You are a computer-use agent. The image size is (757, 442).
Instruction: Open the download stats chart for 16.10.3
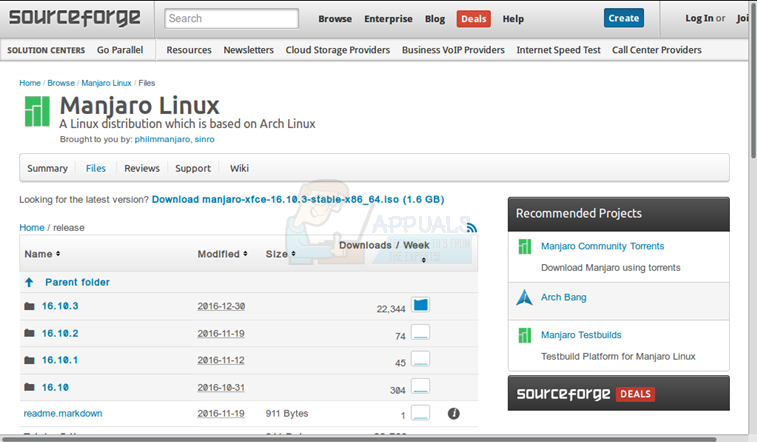pyautogui.click(x=421, y=305)
